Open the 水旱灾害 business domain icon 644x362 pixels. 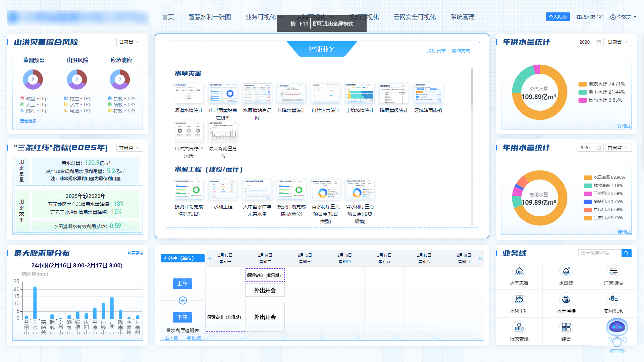[x=519, y=271]
